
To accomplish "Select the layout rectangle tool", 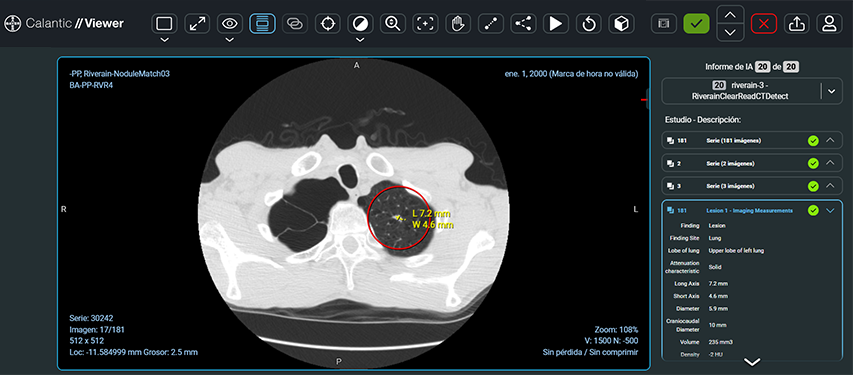I will [164, 23].
